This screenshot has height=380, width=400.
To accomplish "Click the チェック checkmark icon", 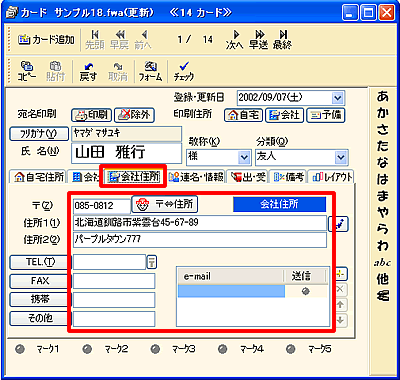I will (184, 71).
